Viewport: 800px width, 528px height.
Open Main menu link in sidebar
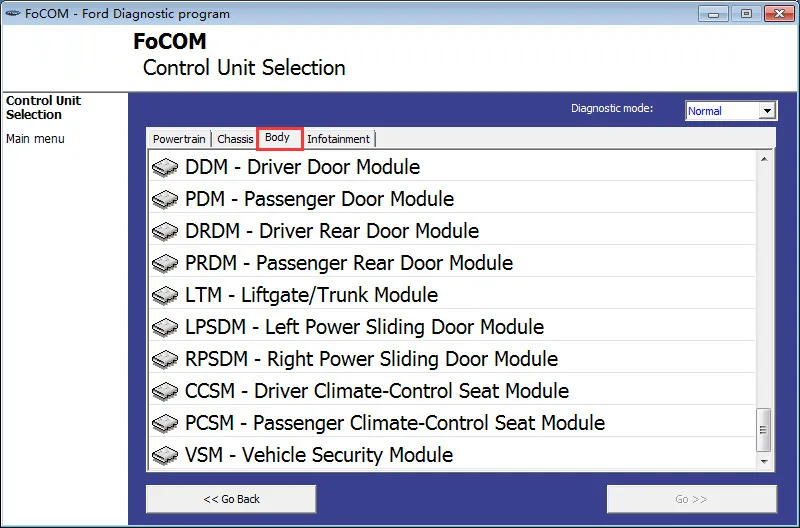pyautogui.click(x=35, y=139)
